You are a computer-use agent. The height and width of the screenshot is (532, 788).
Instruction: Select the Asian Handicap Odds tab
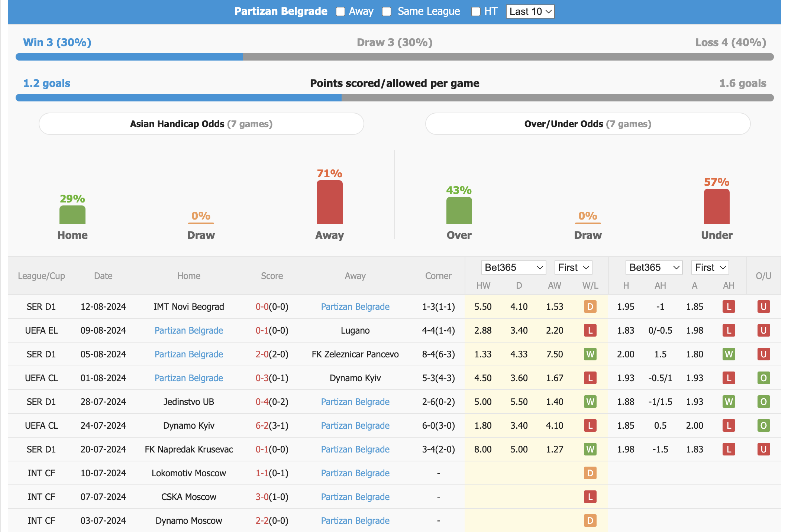coord(201,124)
